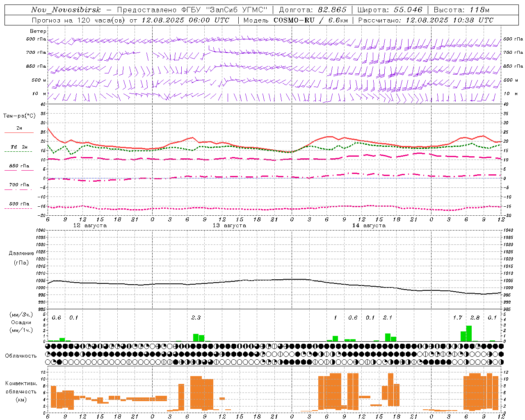This screenshot has width=525, height=420.
Task: Click the tallest green bar below 2.8
Action: pos(469,333)
